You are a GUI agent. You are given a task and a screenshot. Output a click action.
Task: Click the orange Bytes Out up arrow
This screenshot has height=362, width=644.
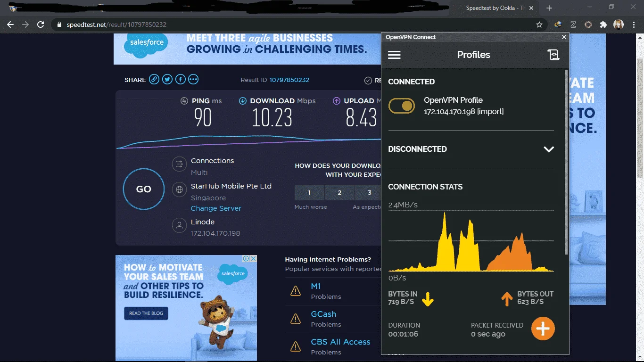pos(506,299)
